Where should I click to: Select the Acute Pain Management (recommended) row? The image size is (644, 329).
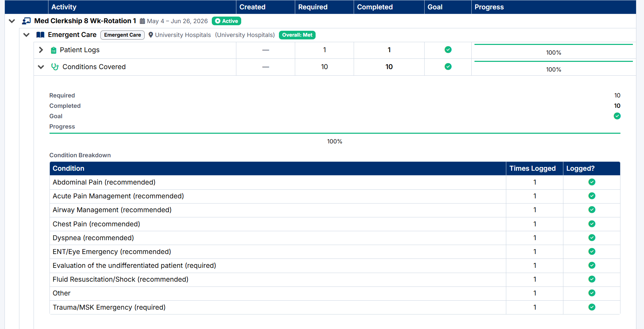tap(335, 196)
